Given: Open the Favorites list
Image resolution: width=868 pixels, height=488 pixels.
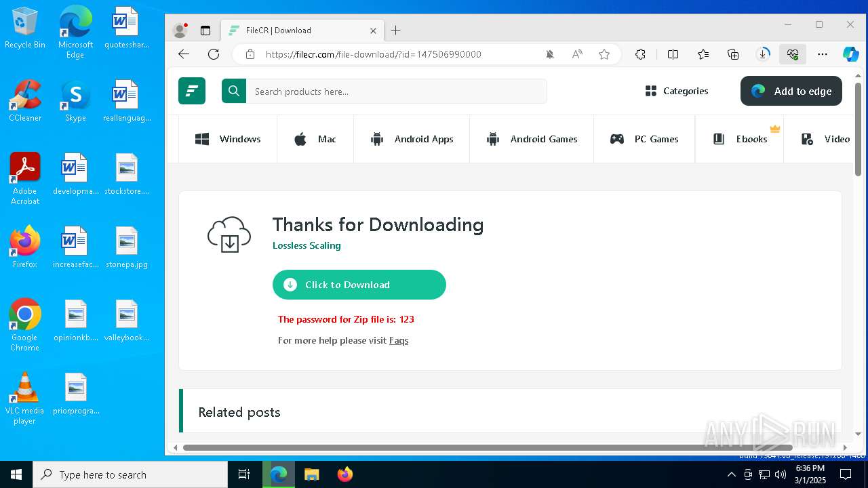Looking at the screenshot, I should 703,54.
